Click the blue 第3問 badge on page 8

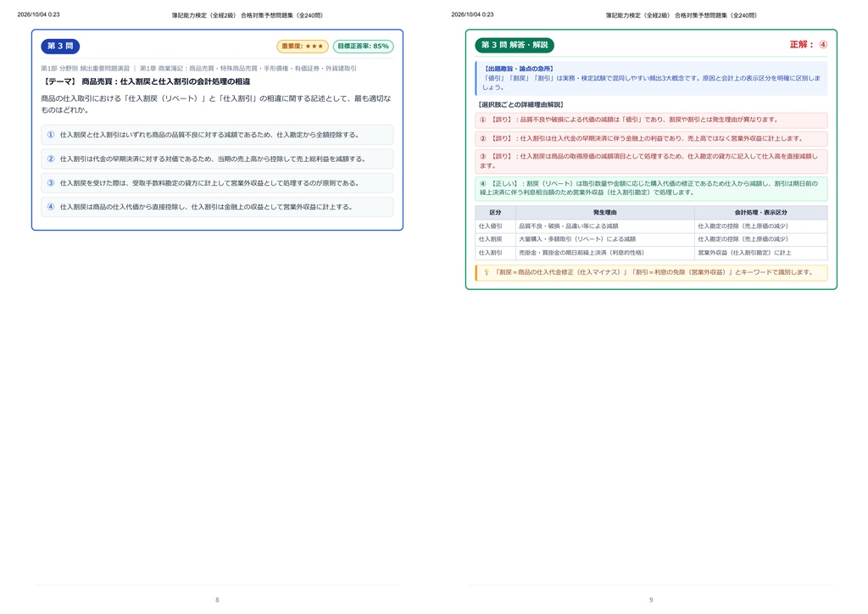pos(60,46)
